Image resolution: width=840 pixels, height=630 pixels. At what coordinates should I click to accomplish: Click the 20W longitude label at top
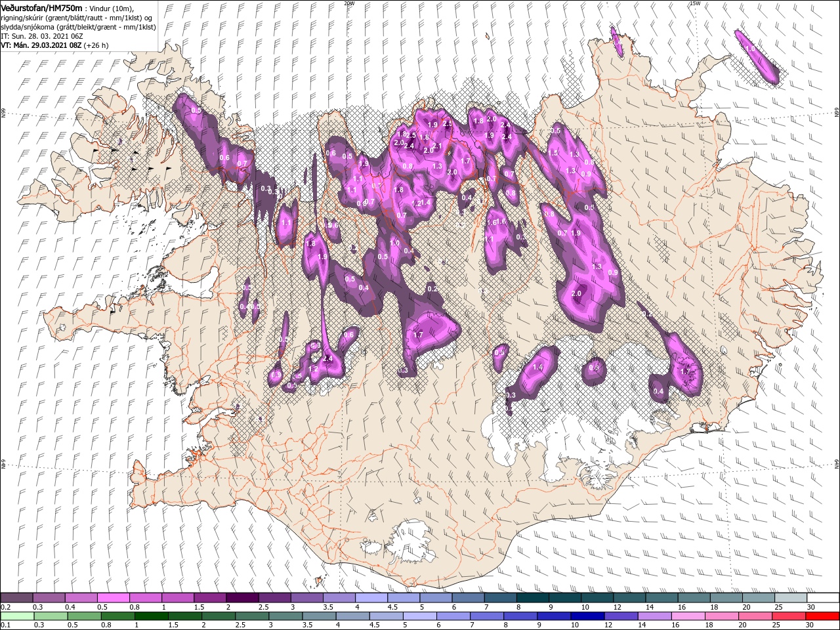tap(348, 3)
